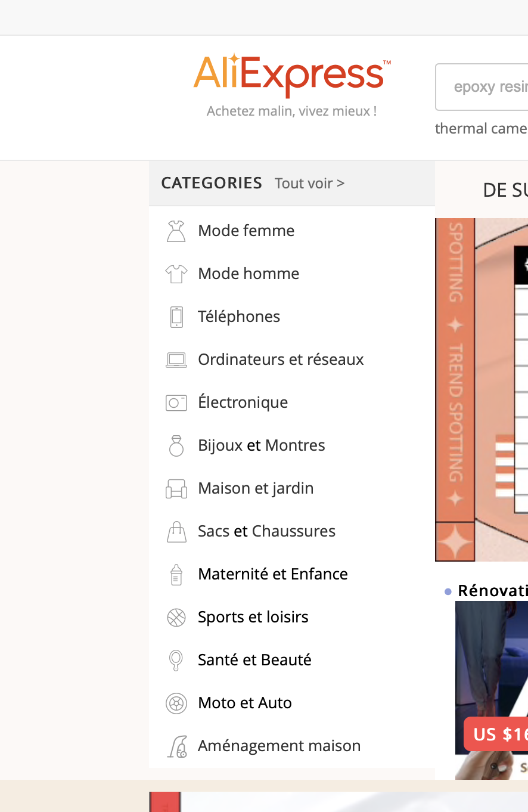Click the laptop icon for Ordinateurs et réseaux
This screenshot has height=812, width=528.
point(176,359)
